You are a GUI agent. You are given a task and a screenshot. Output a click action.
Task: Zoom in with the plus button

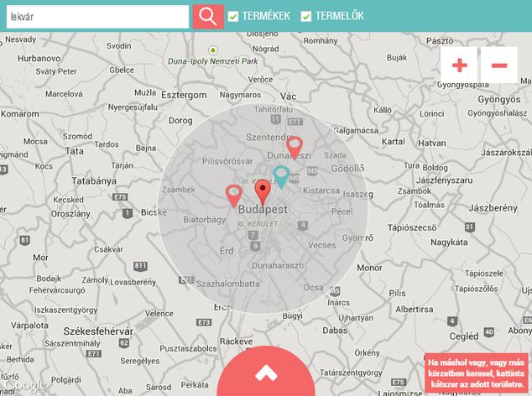pyautogui.click(x=459, y=65)
